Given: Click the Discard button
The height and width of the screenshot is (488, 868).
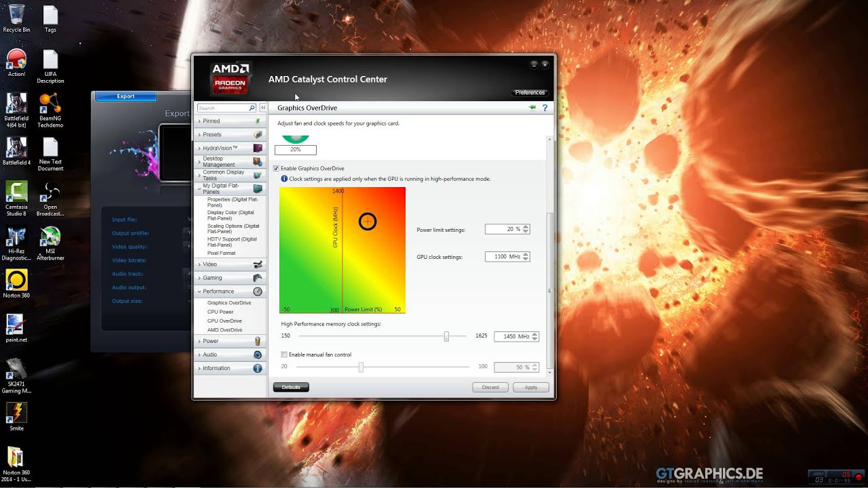Looking at the screenshot, I should coord(490,387).
